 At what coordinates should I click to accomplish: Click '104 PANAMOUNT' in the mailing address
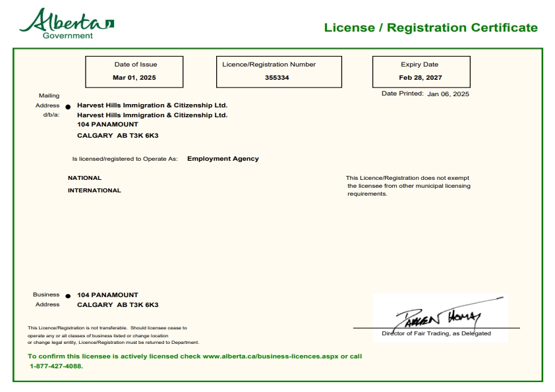[x=107, y=124]
